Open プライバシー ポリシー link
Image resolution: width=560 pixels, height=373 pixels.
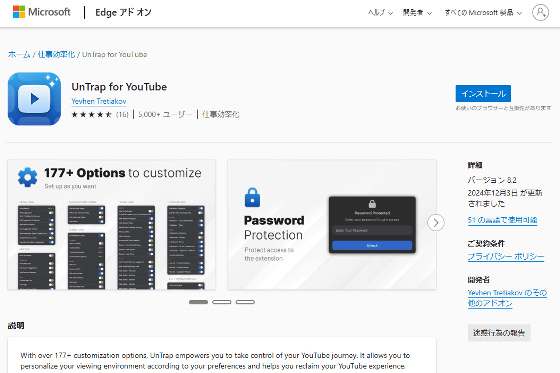pos(506,257)
